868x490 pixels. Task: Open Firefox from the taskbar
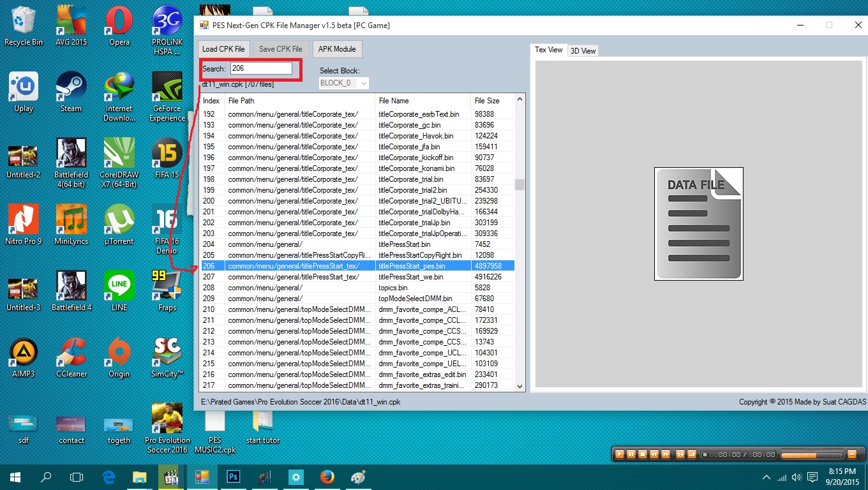pyautogui.click(x=327, y=477)
